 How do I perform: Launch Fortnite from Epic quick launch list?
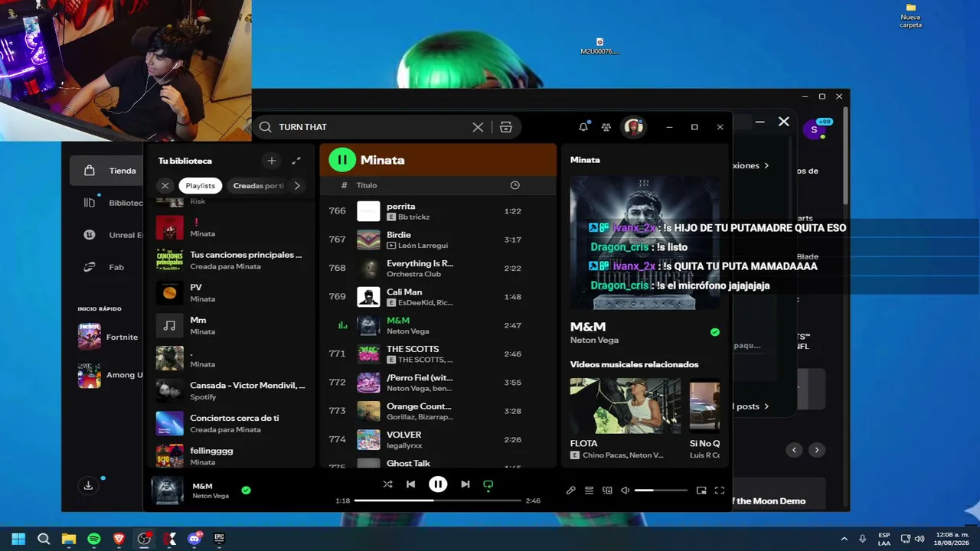point(110,337)
